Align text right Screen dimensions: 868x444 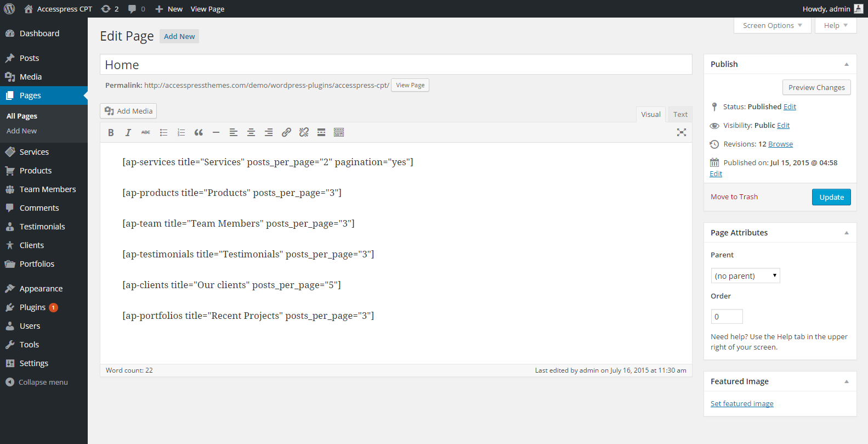[269, 132]
